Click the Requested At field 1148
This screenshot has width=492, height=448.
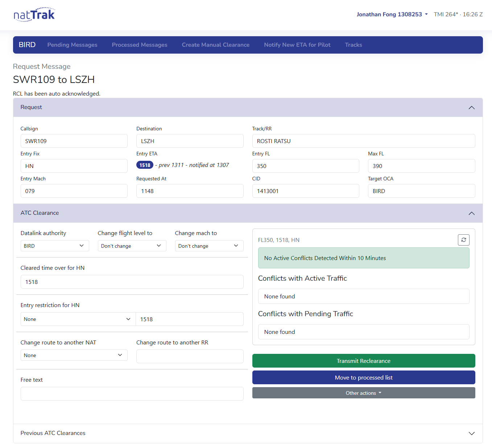tap(190, 191)
